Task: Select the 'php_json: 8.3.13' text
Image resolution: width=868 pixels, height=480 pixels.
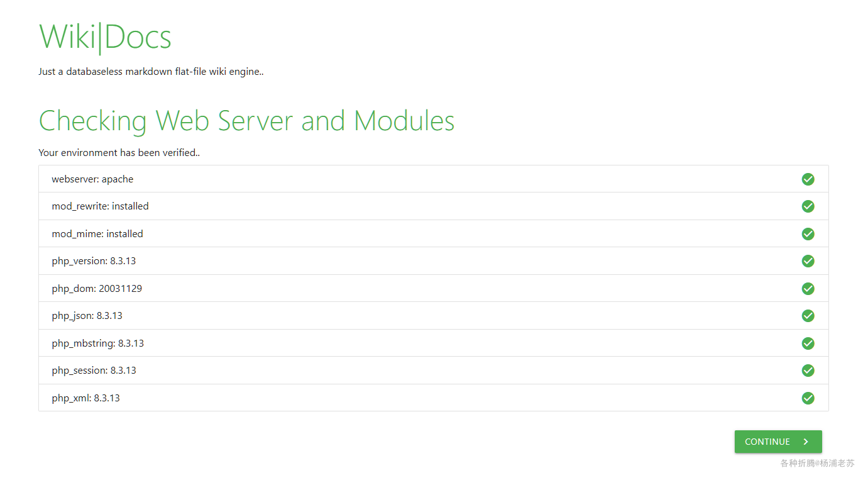Action: [87, 316]
